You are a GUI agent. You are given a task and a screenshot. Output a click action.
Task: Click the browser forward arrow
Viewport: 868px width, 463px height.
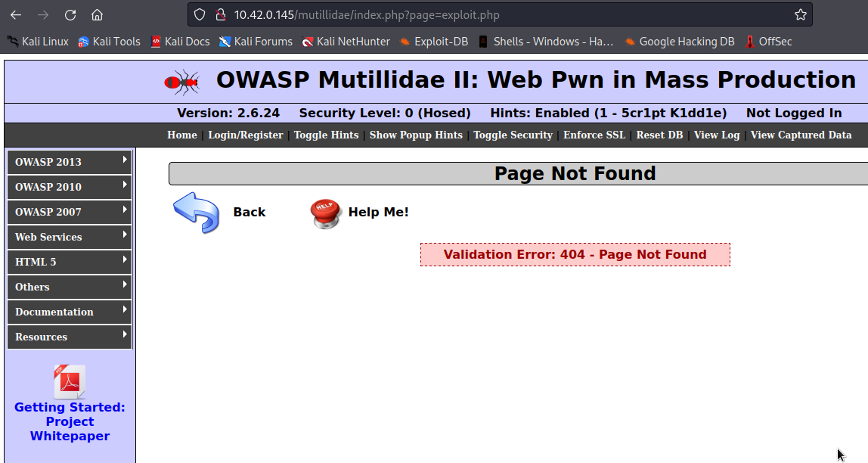[x=43, y=15]
